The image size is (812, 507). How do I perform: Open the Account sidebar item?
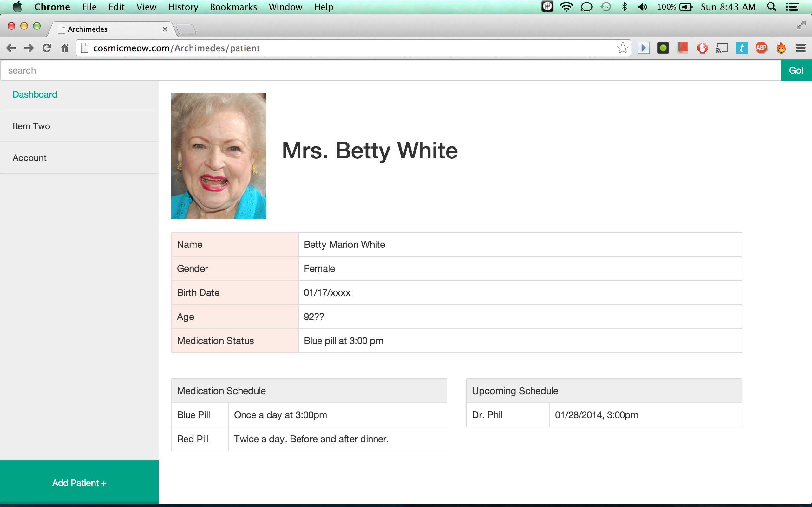[x=29, y=158]
